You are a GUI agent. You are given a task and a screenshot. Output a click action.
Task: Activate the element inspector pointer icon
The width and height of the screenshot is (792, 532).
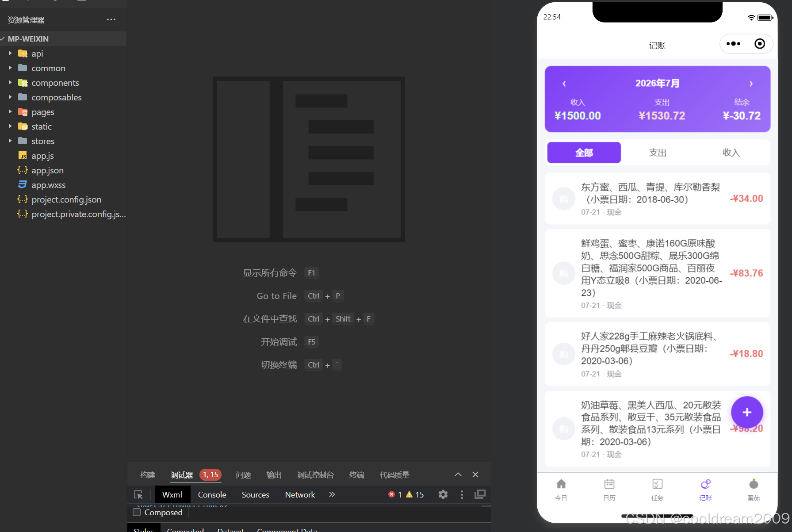138,495
